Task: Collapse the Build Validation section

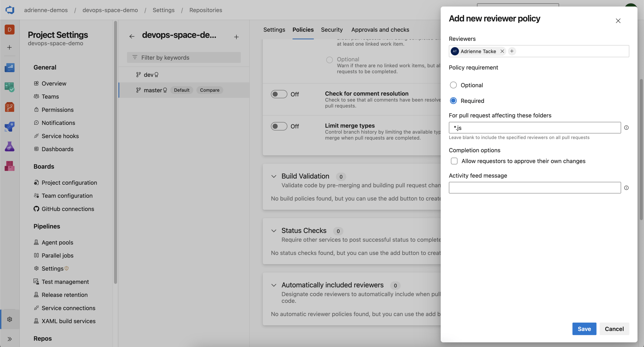Action: (274, 176)
